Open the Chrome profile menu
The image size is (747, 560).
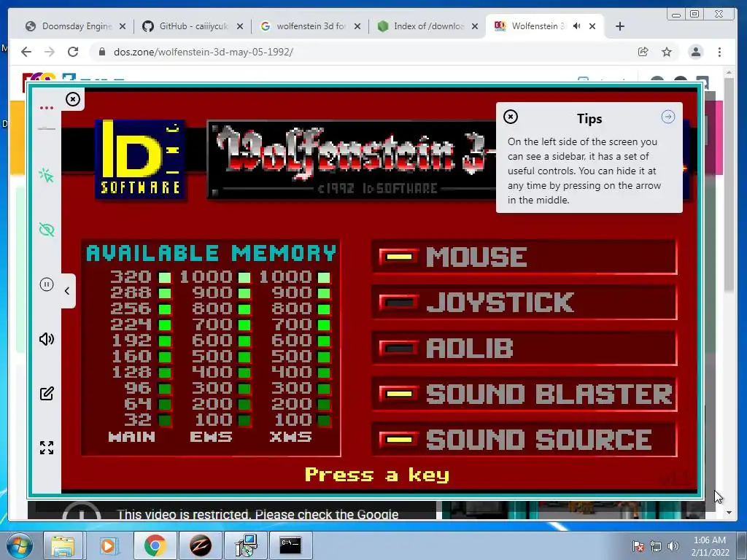pyautogui.click(x=695, y=52)
